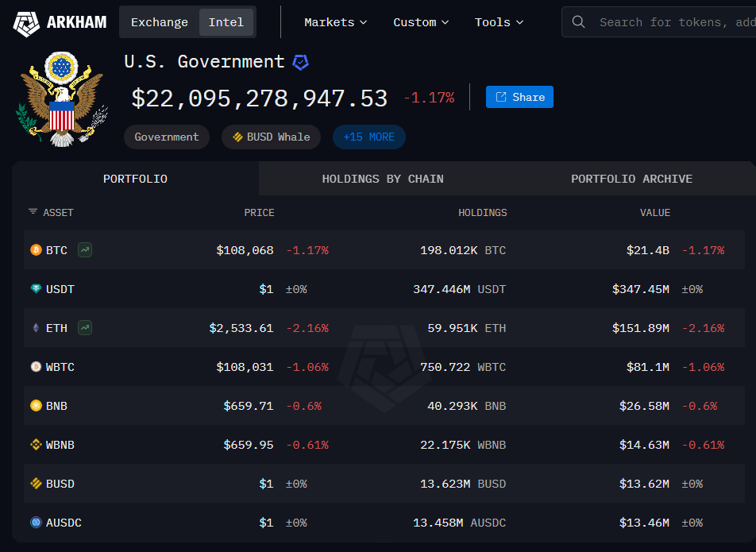Click the BUSD asset name
Image resolution: width=756 pixels, height=552 pixels.
point(60,484)
